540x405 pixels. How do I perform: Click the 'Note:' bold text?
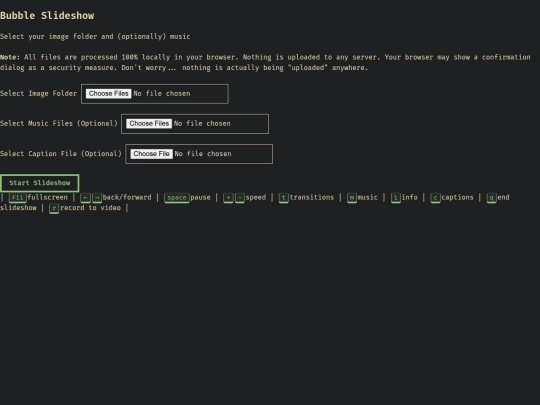(10, 57)
